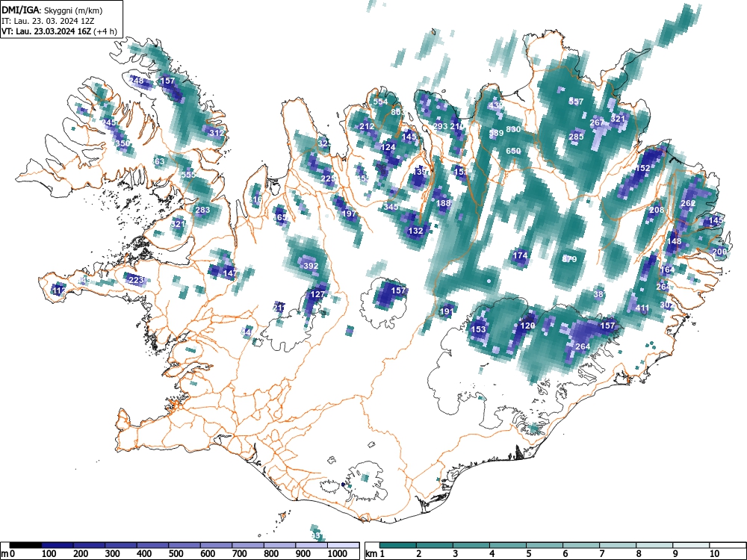
Task: Click the visibility value 191 on the map
Action: tap(447, 312)
